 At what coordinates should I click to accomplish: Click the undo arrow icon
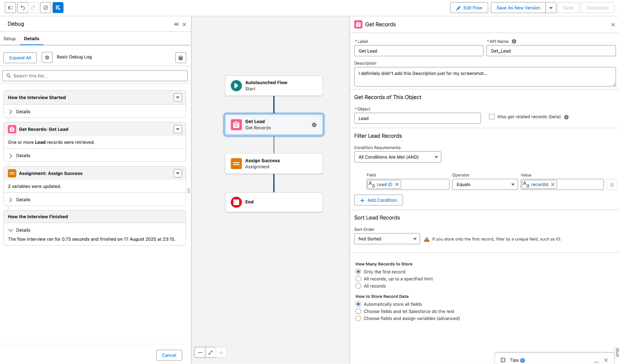(x=23, y=8)
